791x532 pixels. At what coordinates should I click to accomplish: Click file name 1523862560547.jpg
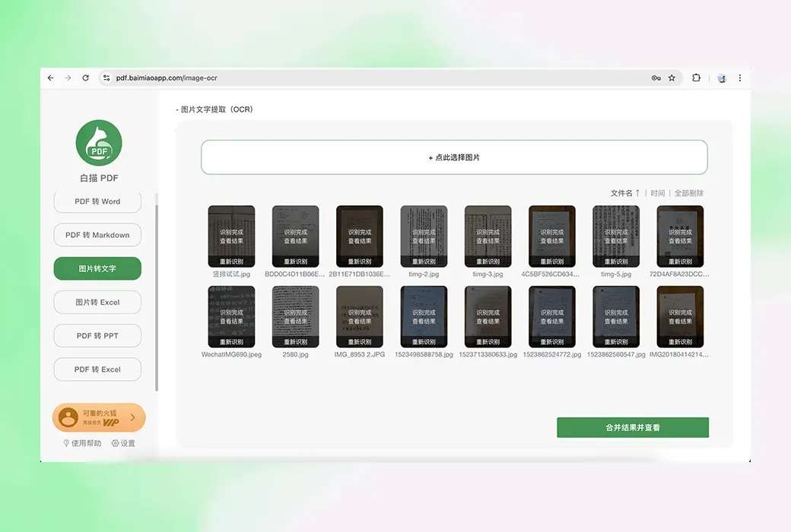tap(616, 354)
